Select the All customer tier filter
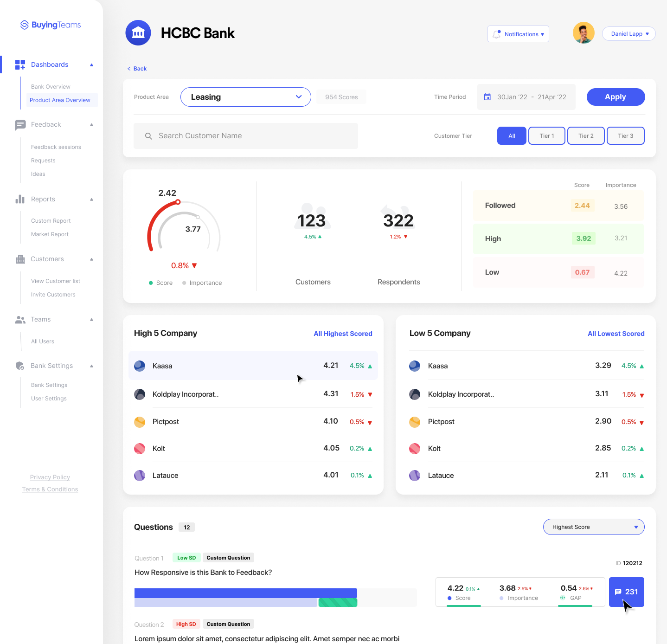Image resolution: width=667 pixels, height=644 pixels. tap(512, 136)
